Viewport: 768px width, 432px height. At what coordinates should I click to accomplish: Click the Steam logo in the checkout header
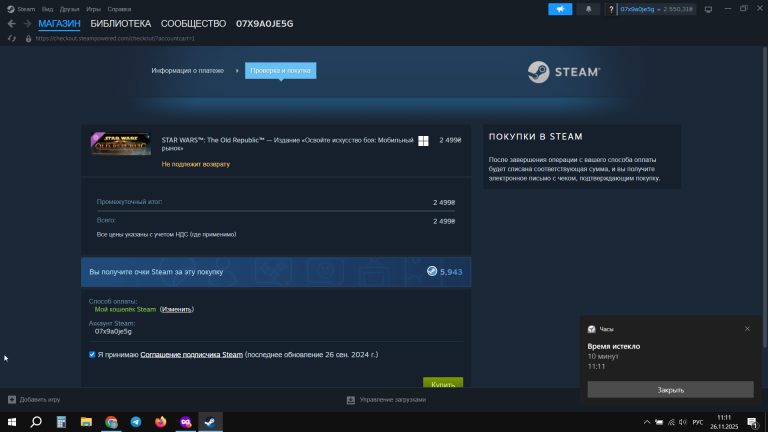(564, 72)
